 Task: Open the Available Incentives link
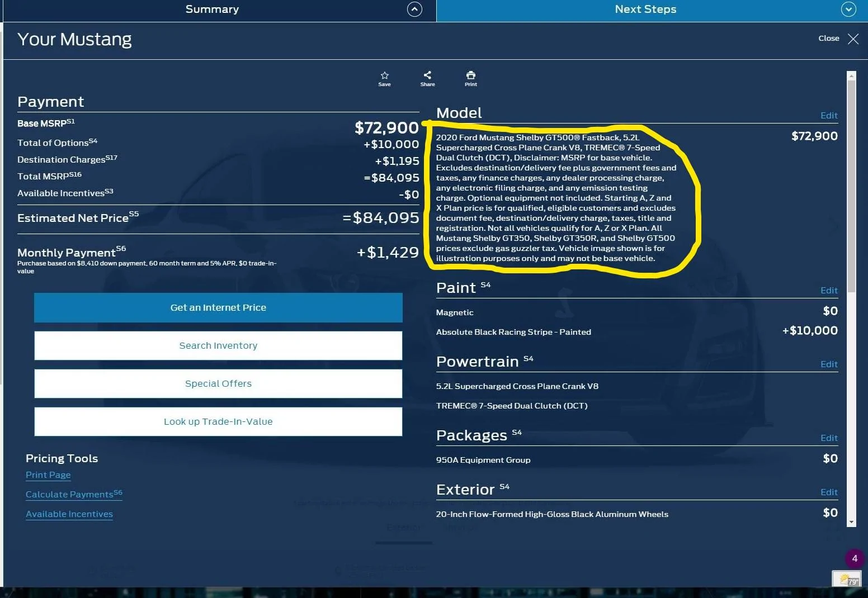pos(69,514)
